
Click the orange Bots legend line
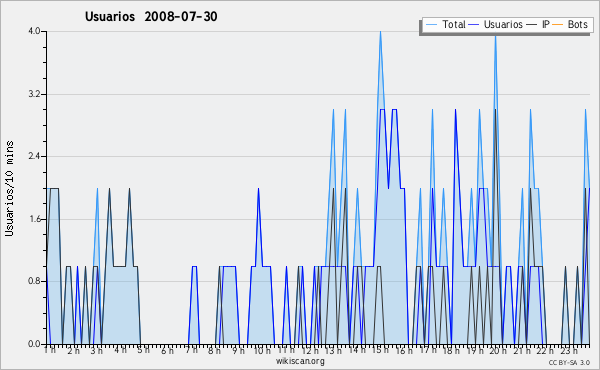pyautogui.click(x=558, y=25)
